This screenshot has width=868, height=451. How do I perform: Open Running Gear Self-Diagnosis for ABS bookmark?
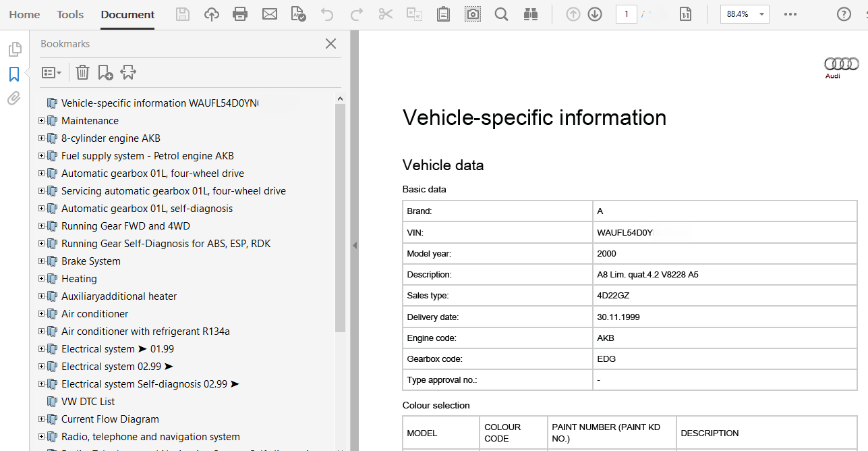coord(166,244)
